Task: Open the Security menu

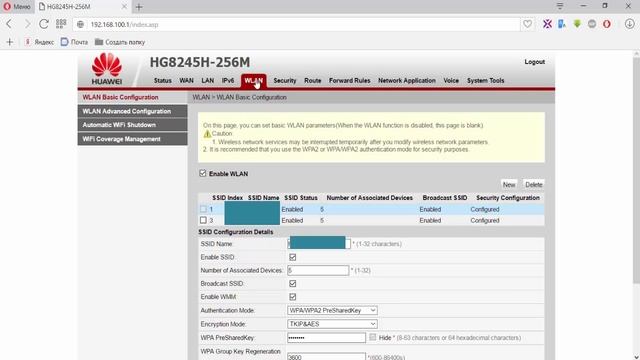Action: click(x=285, y=81)
